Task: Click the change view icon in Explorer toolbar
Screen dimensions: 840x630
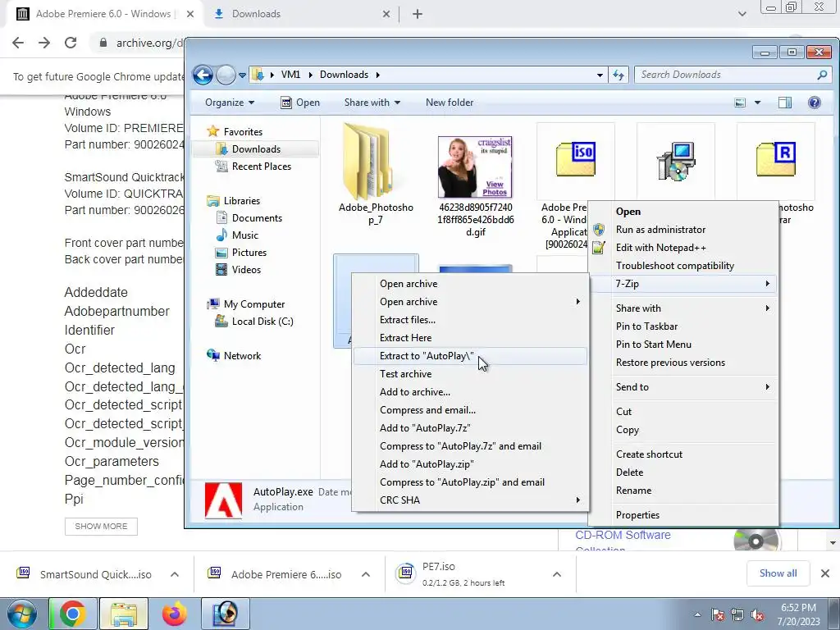Action: click(740, 103)
